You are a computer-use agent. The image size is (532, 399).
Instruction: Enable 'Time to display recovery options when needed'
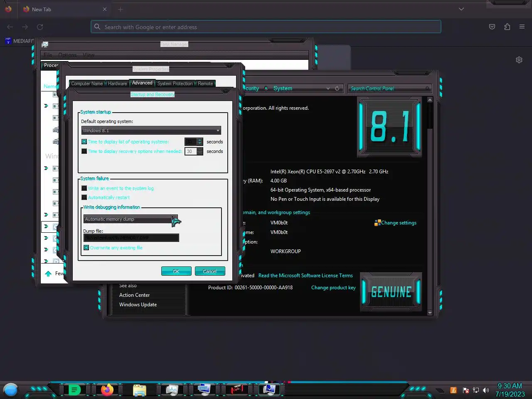click(84, 151)
